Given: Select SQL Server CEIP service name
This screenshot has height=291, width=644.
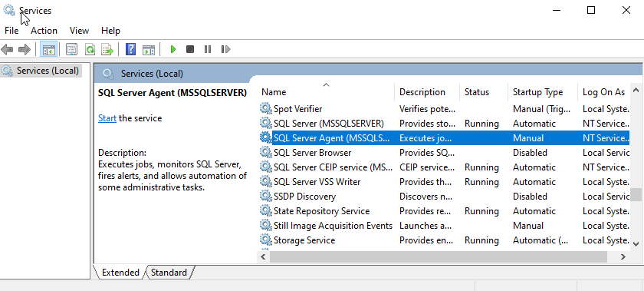Looking at the screenshot, I should [333, 167].
